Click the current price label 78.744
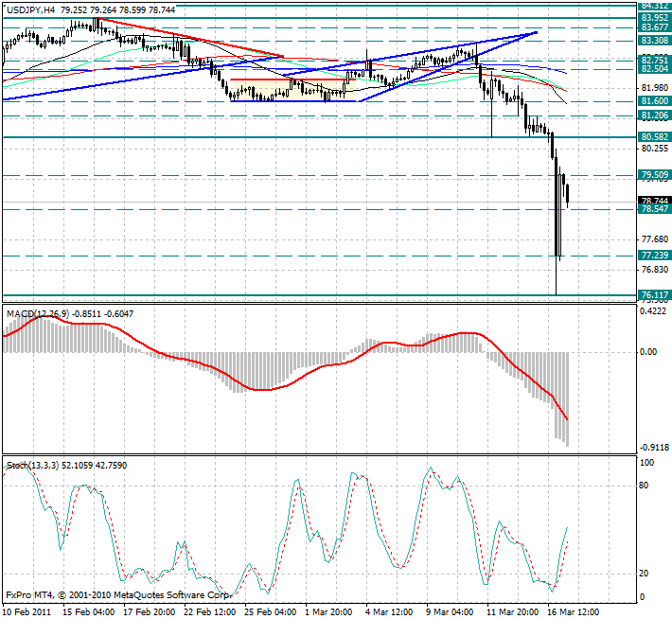The width and height of the screenshot is (672, 619). point(654,201)
